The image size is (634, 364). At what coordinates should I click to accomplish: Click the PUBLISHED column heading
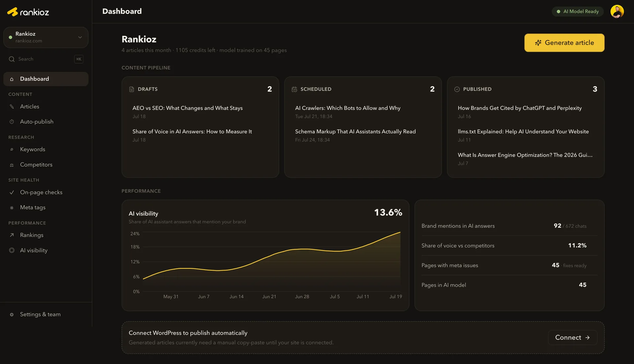point(477,89)
